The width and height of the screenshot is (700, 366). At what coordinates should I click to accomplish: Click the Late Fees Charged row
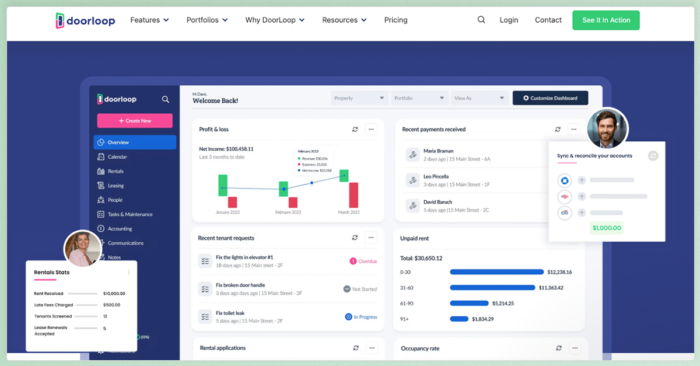tap(77, 305)
